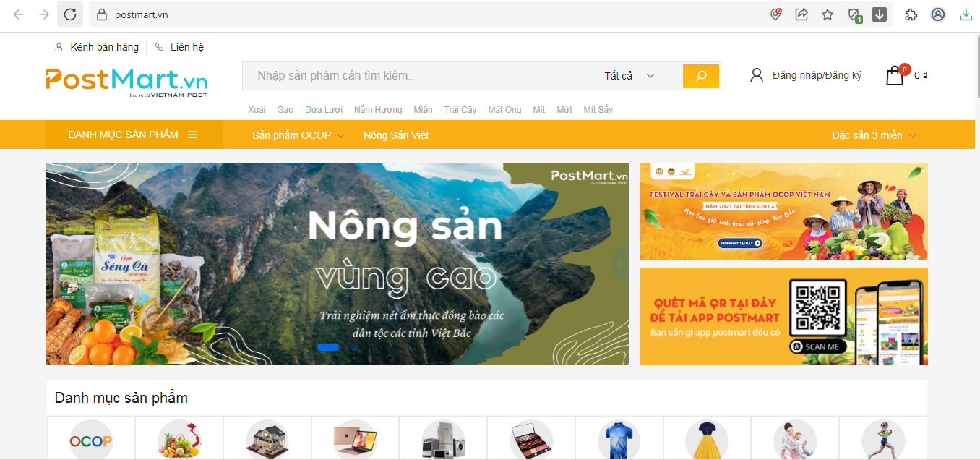
Task: Click the Đăng nhập/Đăng ký link
Action: coord(817,74)
